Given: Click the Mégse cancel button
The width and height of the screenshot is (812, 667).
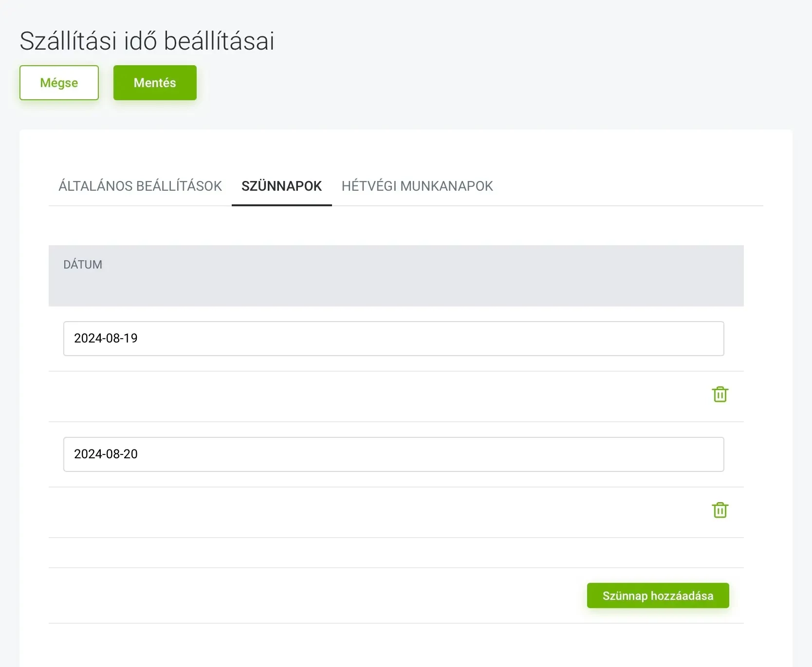Looking at the screenshot, I should (x=59, y=83).
